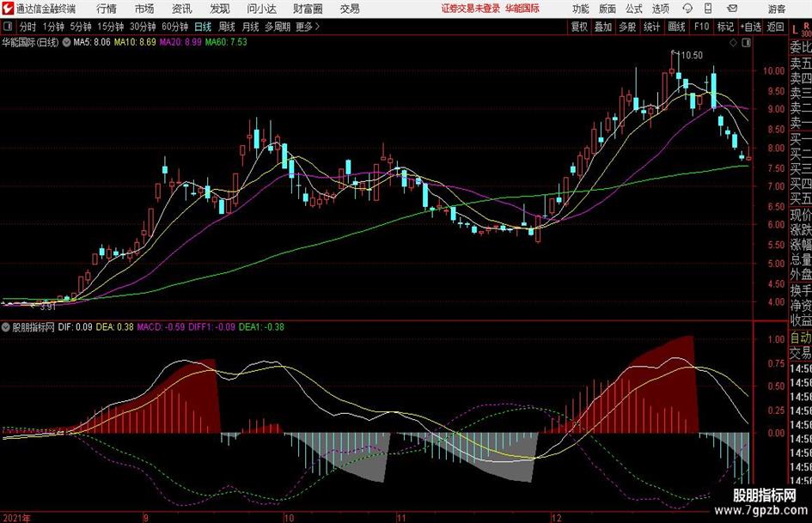Switch to the 分时 chart tab
The height and width of the screenshot is (523, 812).
(x=27, y=27)
